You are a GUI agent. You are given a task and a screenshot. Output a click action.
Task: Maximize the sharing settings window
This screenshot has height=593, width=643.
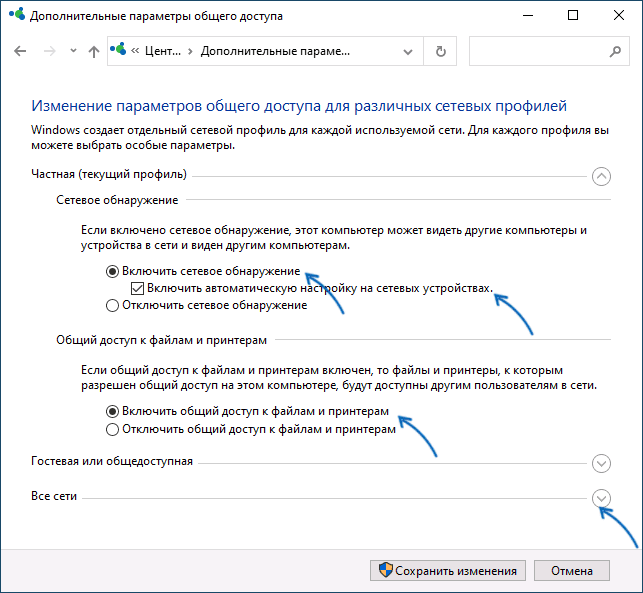[573, 16]
